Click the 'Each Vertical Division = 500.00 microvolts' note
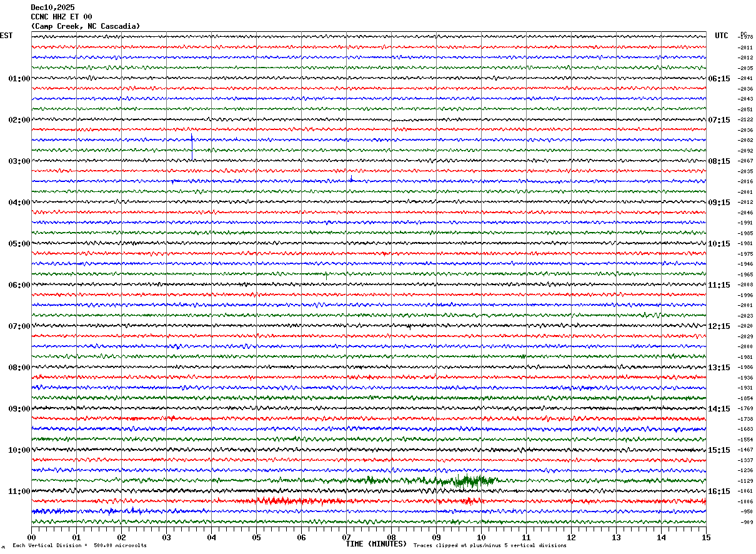Screen dimensions: 756x554 [79, 546]
